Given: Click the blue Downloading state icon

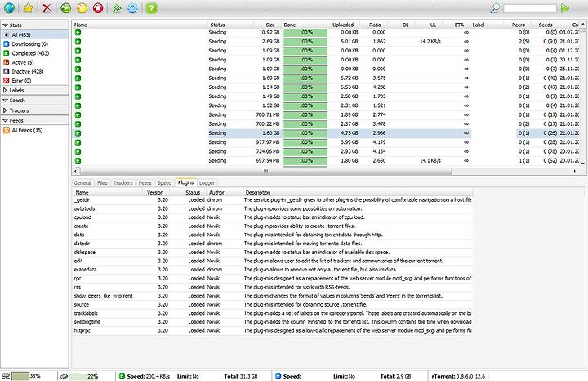Looking at the screenshot, I should pos(7,44).
